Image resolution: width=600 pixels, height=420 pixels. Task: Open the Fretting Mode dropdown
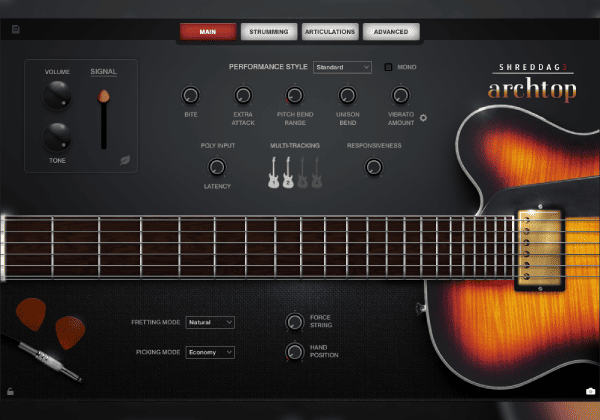click(x=210, y=322)
